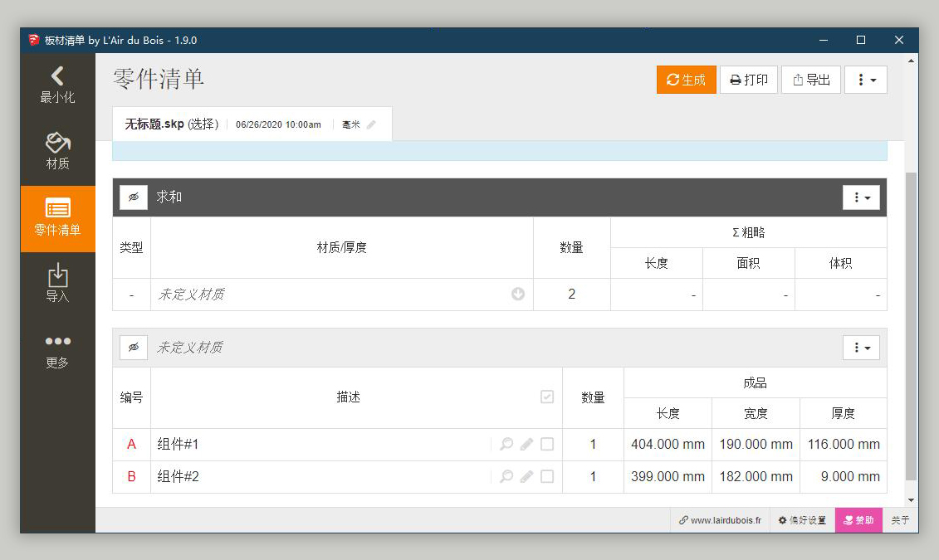Click the pencil edit icon on row 组件#2
The height and width of the screenshot is (560, 939).
(x=526, y=476)
